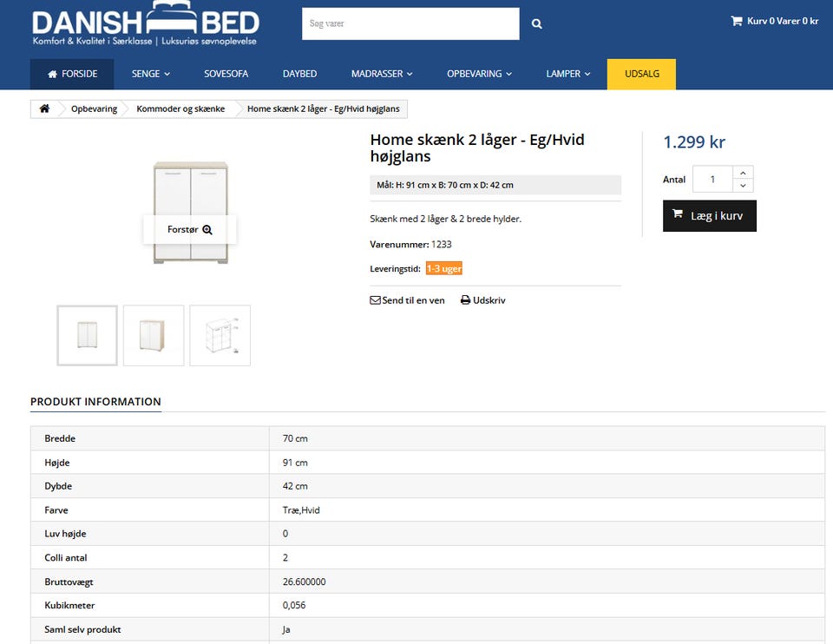This screenshot has width=833, height=644.
Task: Increase quantity with the up arrow
Action: tap(743, 173)
